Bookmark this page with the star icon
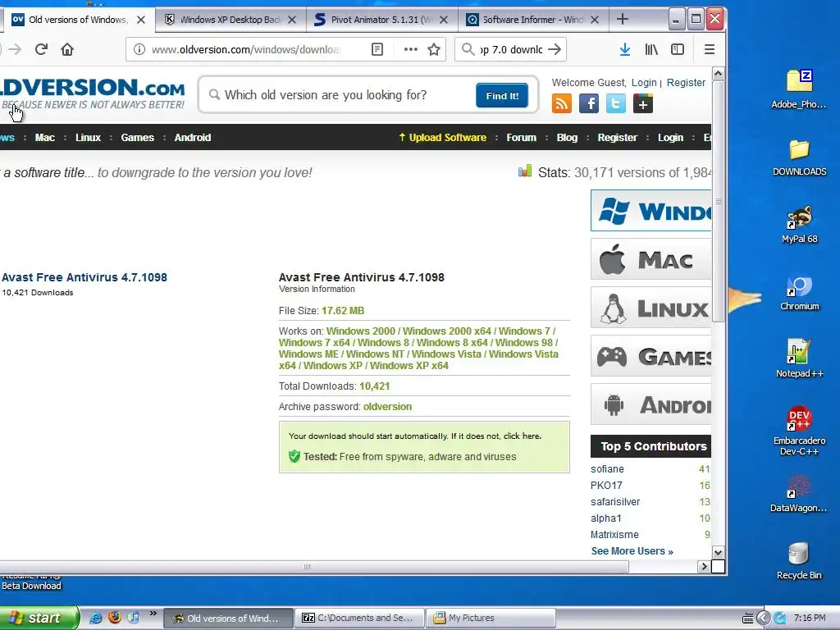Image resolution: width=840 pixels, height=630 pixels. pos(434,49)
